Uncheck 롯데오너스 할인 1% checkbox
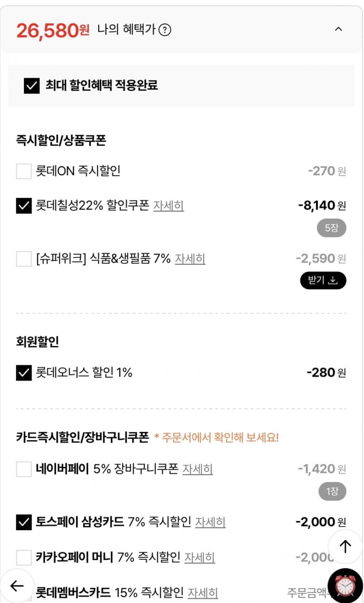 (24, 373)
